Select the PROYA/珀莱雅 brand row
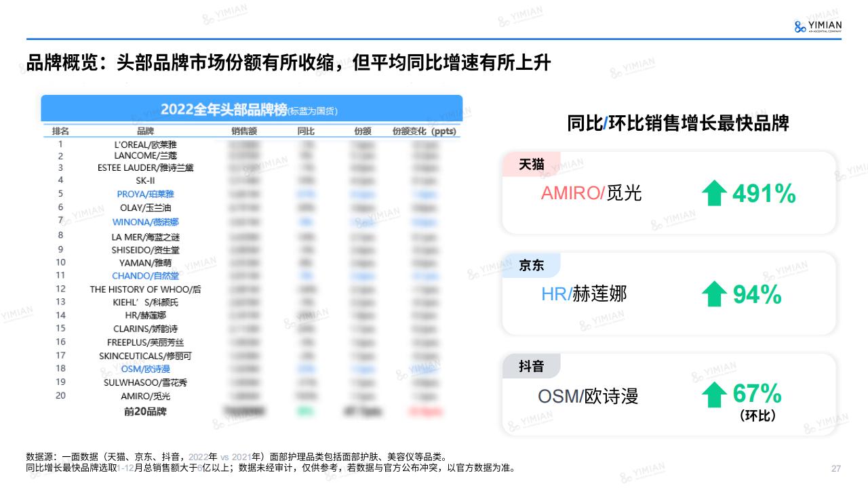The image size is (868, 488). click(x=251, y=194)
